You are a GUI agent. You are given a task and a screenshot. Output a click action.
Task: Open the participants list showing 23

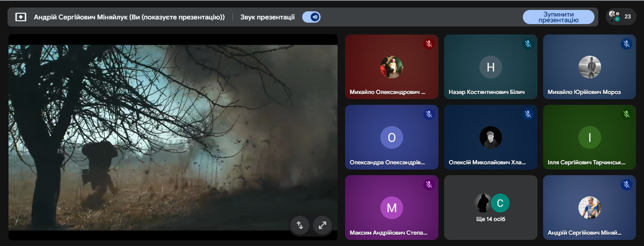(x=620, y=17)
